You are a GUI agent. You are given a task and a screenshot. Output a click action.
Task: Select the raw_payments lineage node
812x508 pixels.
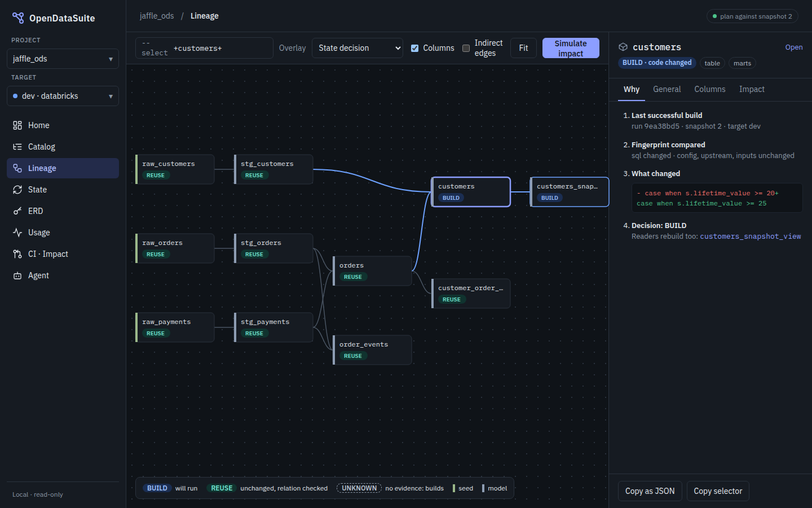pos(175,327)
